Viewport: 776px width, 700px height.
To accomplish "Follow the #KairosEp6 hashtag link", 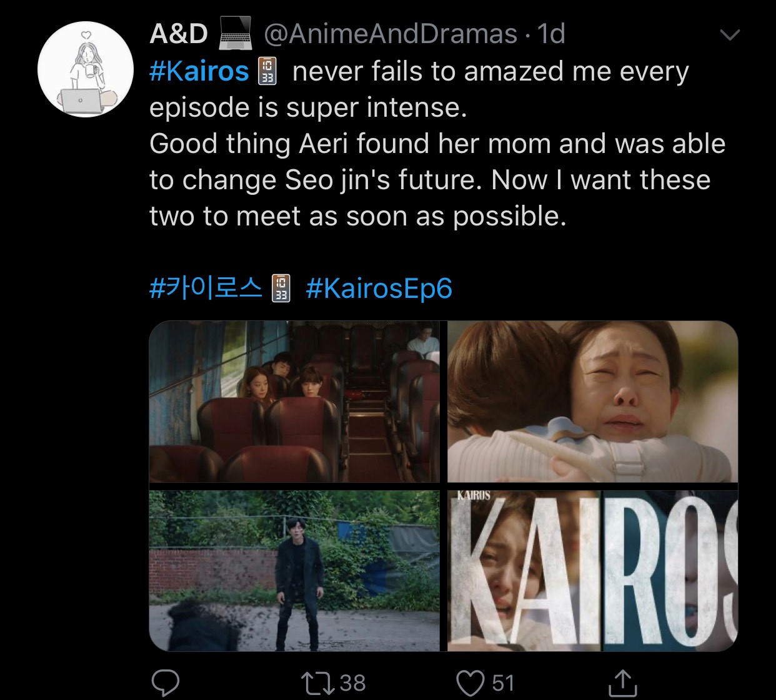I will coord(379,288).
